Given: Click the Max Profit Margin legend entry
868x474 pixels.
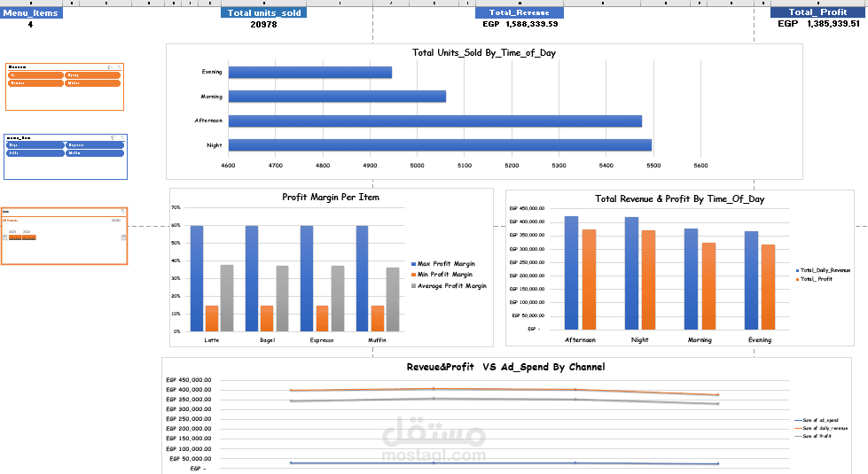Looking at the screenshot, I should (442, 264).
